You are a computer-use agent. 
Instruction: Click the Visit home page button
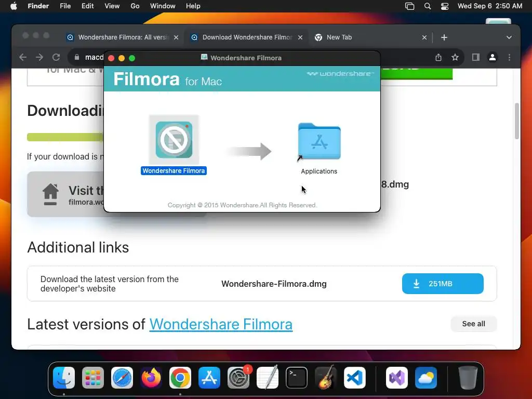tap(65, 194)
